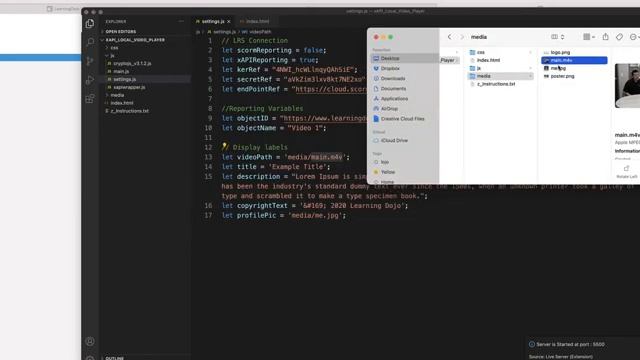Image resolution: width=640 pixels, height=360 pixels.
Task: Select the media folder in the Finder column
Action: (500, 76)
